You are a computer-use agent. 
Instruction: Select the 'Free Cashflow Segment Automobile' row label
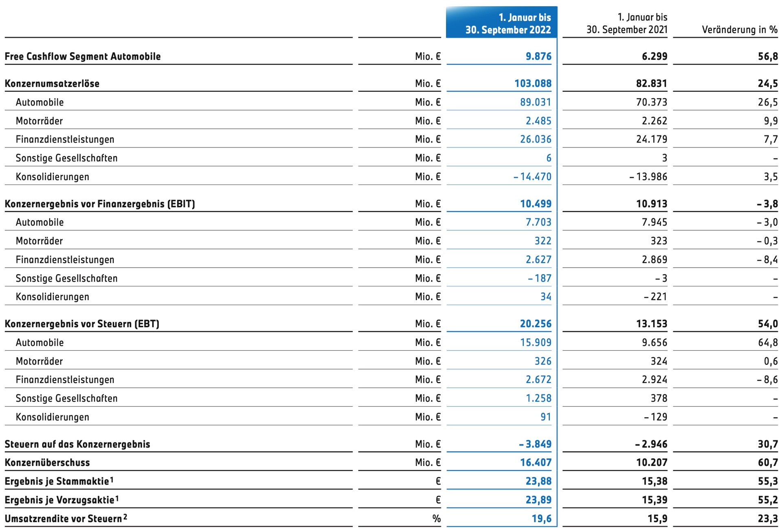click(x=83, y=57)
